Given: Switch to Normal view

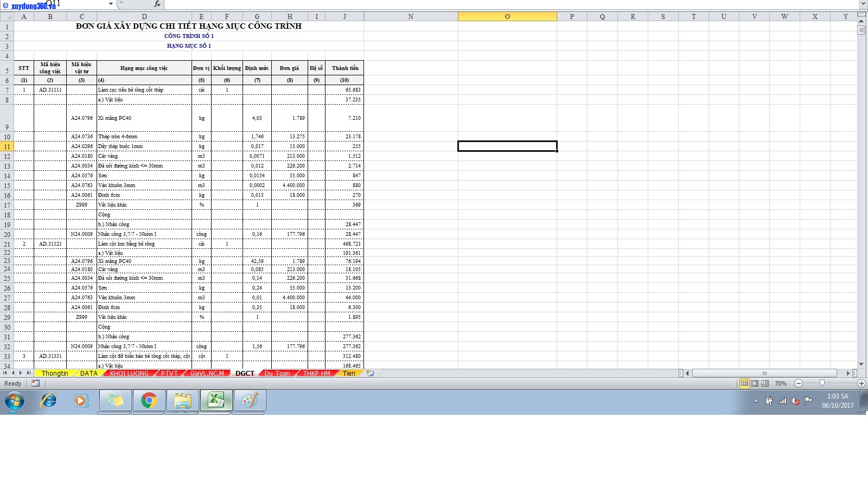Looking at the screenshot, I should click(744, 383).
